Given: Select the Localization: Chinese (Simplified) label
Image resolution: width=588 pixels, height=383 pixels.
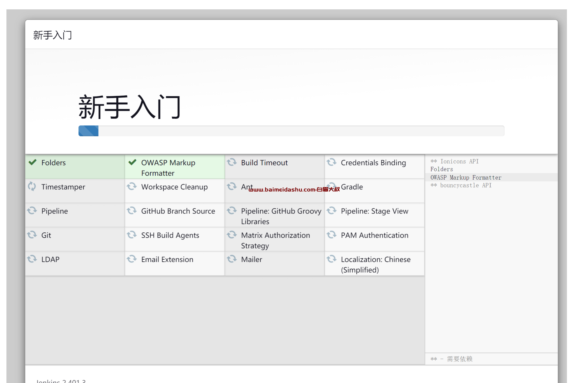Looking at the screenshot, I should pyautogui.click(x=376, y=265).
